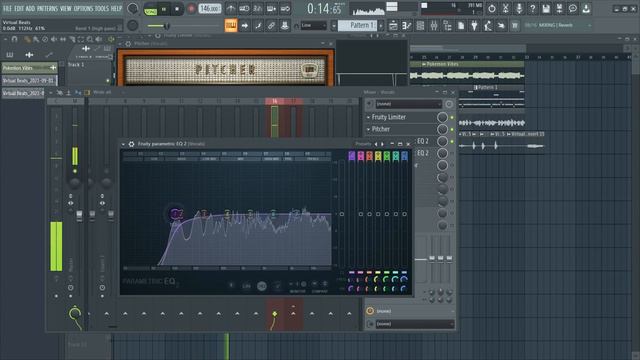
Task: Click the stamp icon in the toolbar
Action: pos(284,26)
